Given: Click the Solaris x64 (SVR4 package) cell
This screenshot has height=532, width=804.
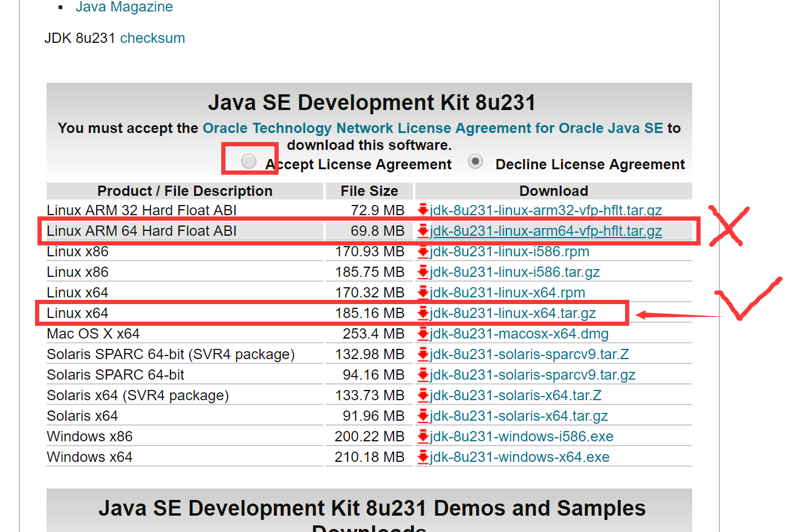Looking at the screenshot, I should pyautogui.click(x=184, y=395).
